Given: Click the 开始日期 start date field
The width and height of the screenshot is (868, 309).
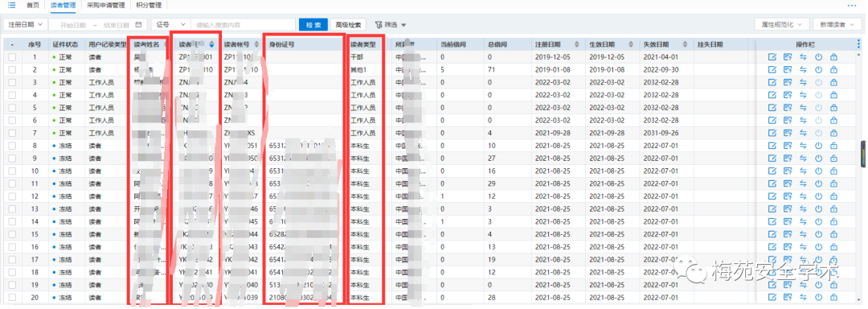Looking at the screenshot, I should coord(73,25).
